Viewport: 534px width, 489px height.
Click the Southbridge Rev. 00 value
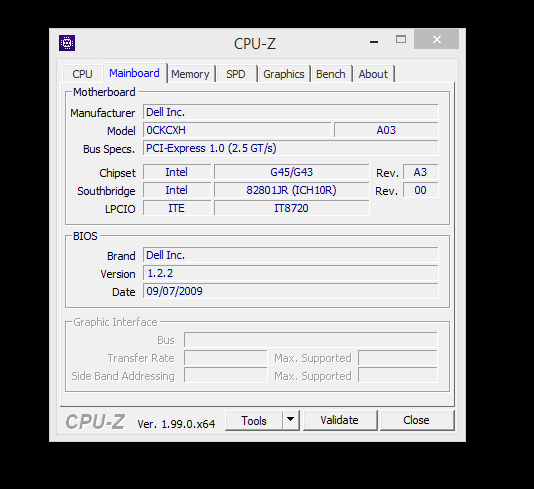(x=421, y=190)
